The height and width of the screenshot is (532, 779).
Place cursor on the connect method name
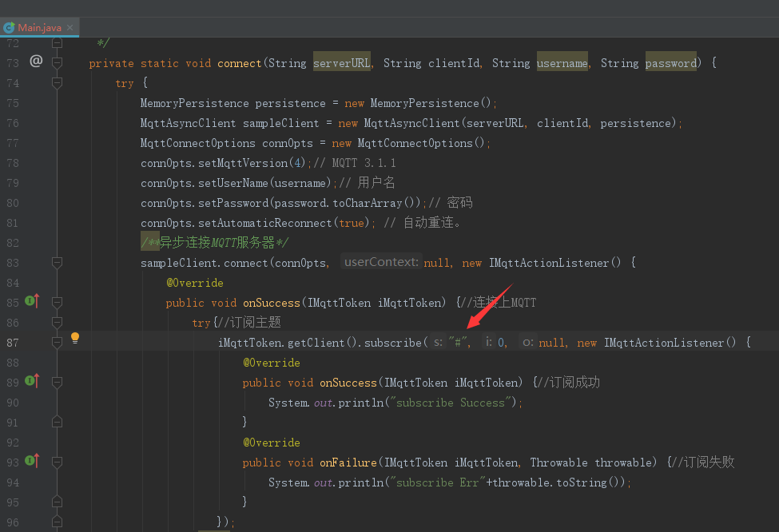[x=240, y=63]
